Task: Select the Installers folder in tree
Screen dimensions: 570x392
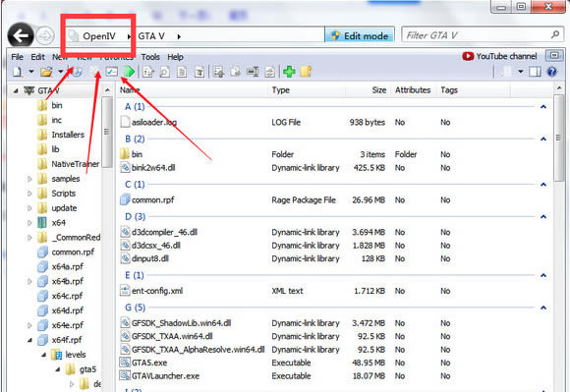Action: (x=68, y=135)
